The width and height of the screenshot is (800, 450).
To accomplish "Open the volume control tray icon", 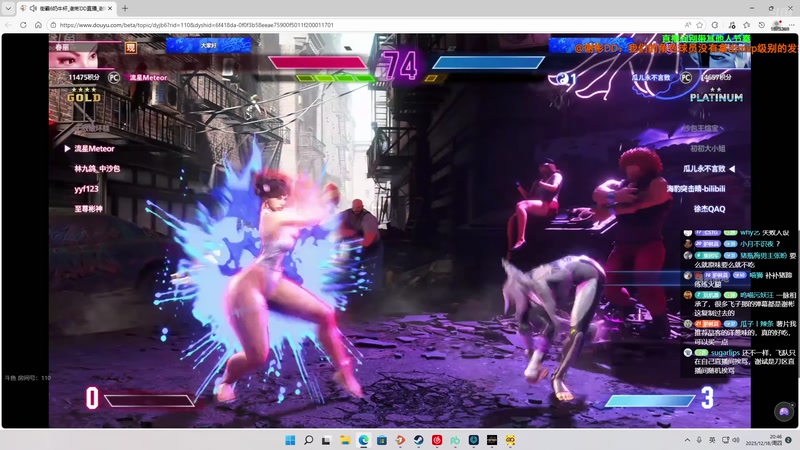I will point(736,440).
